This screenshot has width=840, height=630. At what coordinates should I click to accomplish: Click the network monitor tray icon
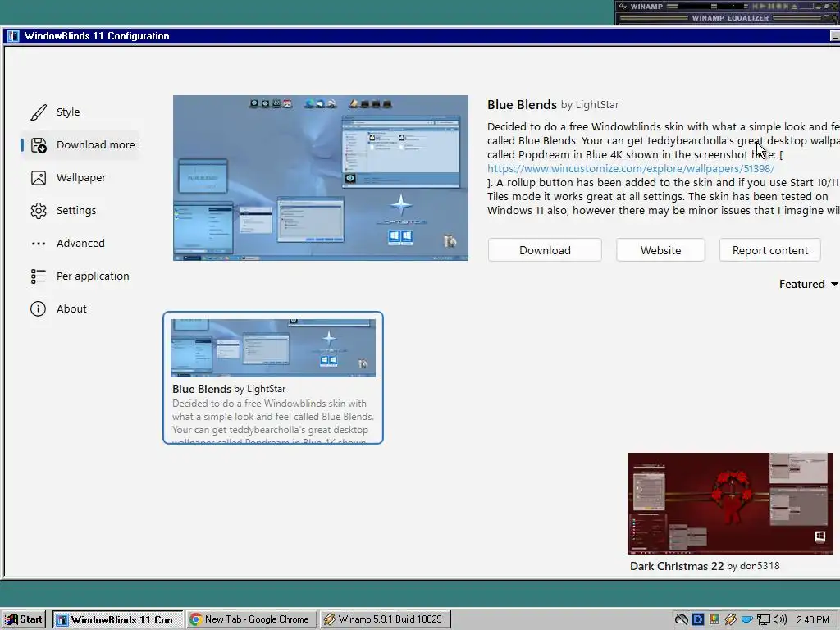pyautogui.click(x=764, y=620)
